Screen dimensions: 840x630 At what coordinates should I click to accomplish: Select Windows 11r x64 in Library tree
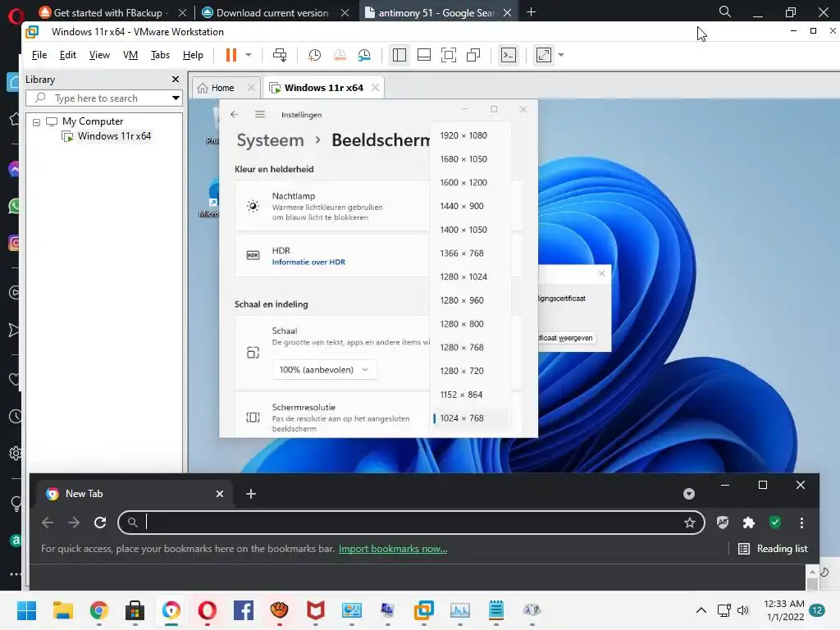tap(114, 136)
